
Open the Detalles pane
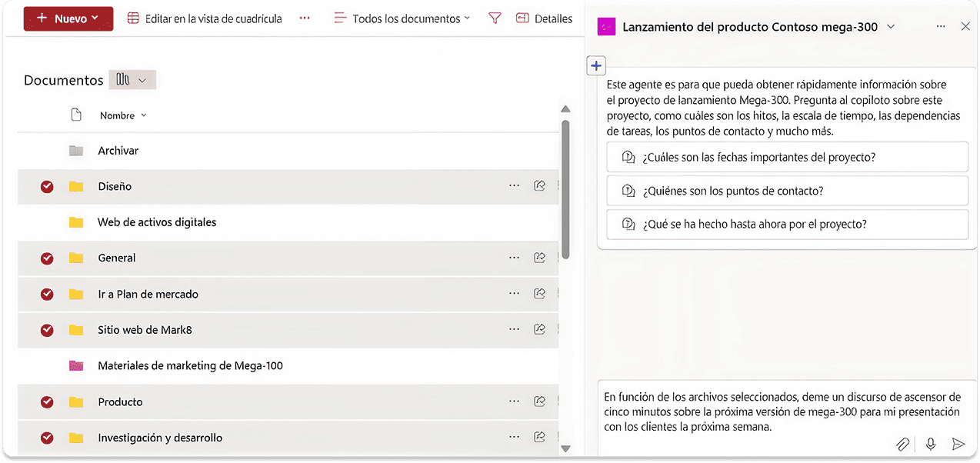pos(544,18)
